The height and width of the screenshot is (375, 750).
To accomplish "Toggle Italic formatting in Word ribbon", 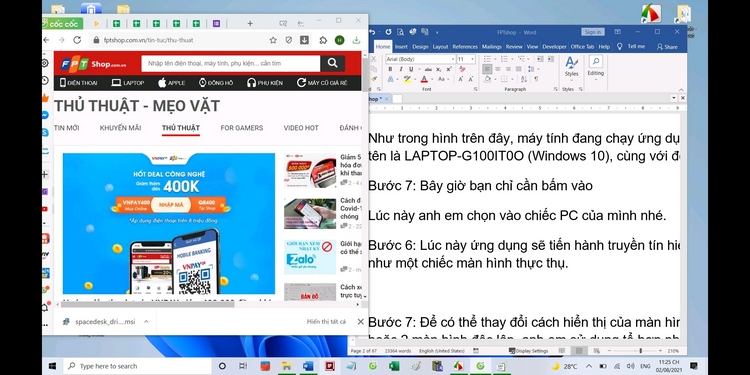I will (x=401, y=69).
